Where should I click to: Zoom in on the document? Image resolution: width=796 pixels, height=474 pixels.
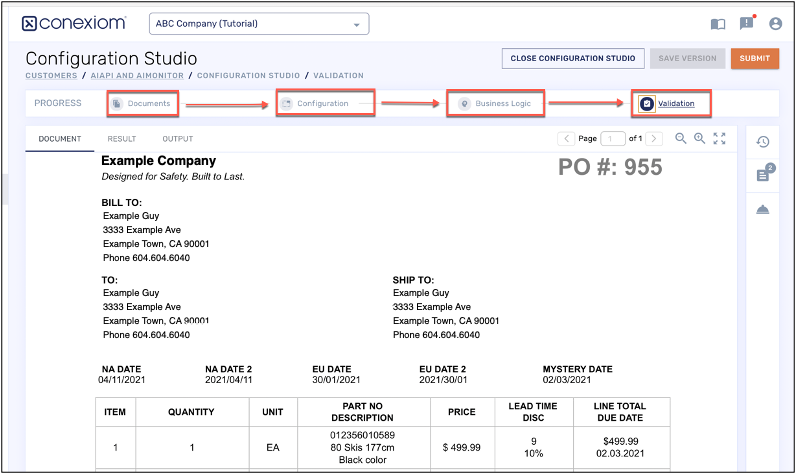point(700,139)
